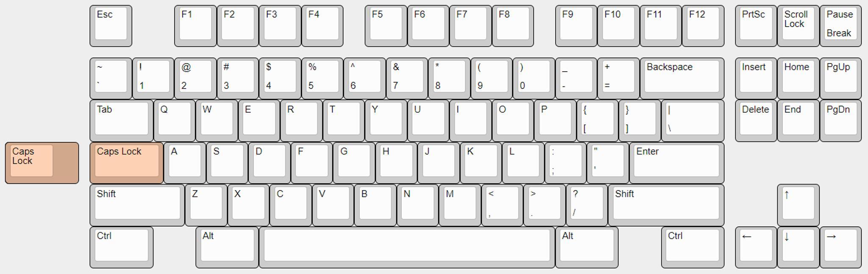
Task: Click the question mark slash key
Action: click(587, 205)
